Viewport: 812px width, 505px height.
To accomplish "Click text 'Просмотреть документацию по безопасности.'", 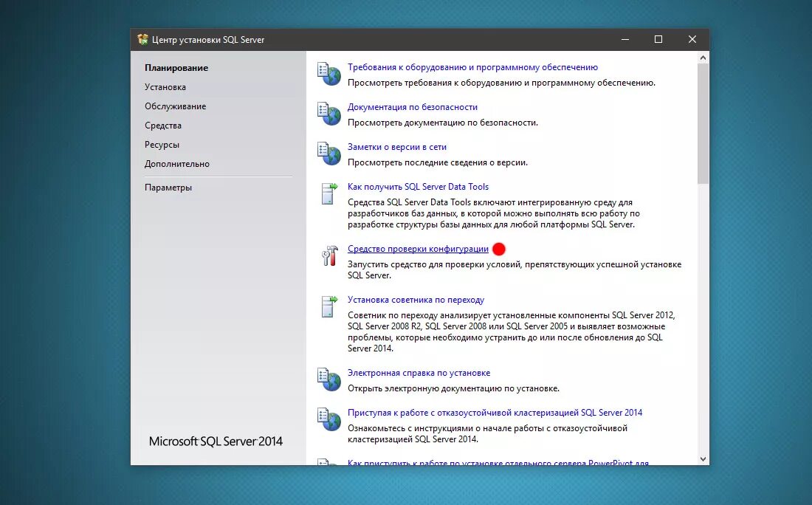I will pos(443,123).
